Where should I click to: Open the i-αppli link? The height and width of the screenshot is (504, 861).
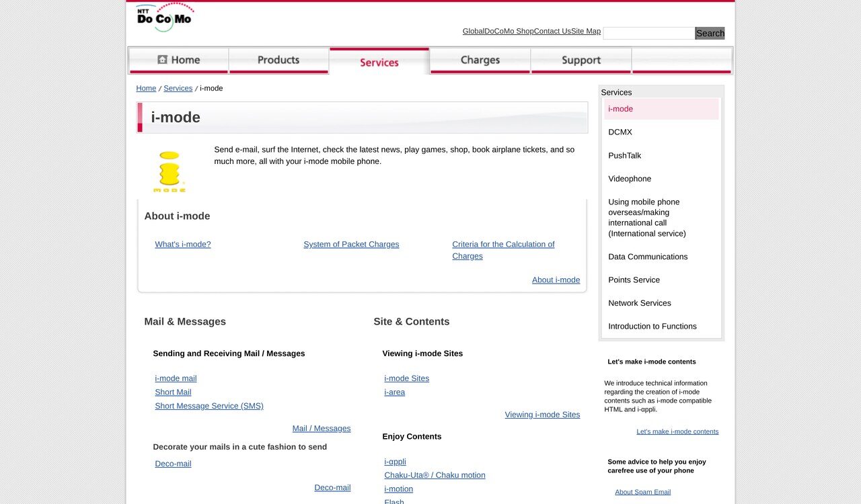pyautogui.click(x=395, y=462)
